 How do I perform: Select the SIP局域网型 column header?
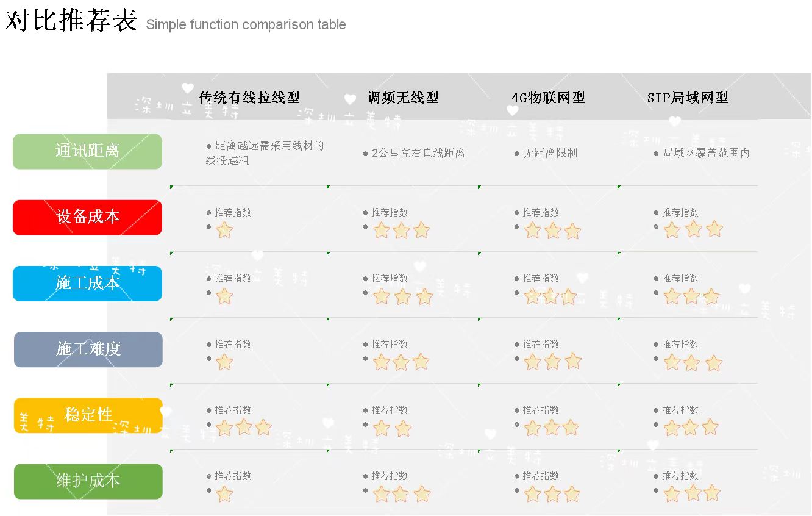pos(688,98)
